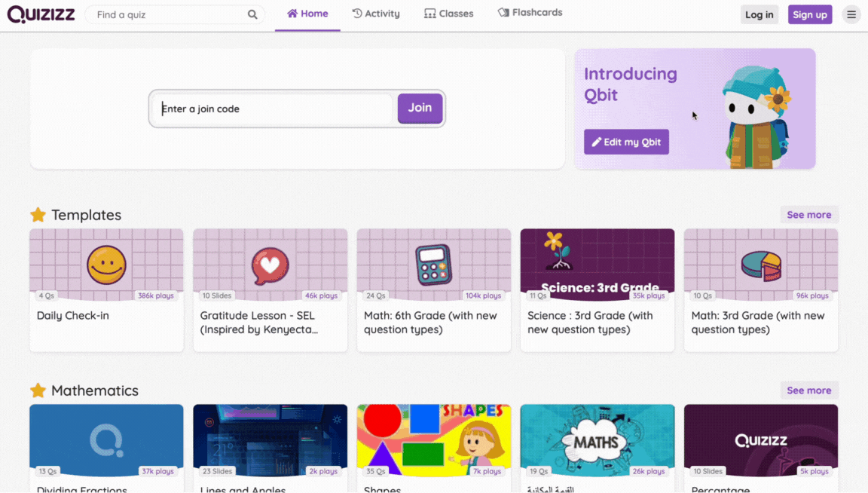Open the Shapes quiz thumbnail
Viewport: 868px width, 493px height.
(x=433, y=439)
